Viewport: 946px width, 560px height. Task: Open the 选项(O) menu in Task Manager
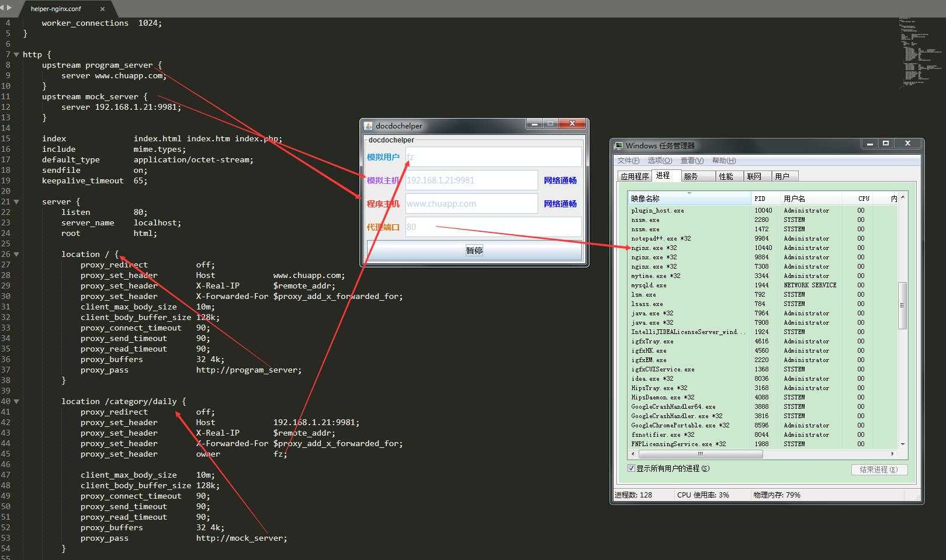[660, 161]
